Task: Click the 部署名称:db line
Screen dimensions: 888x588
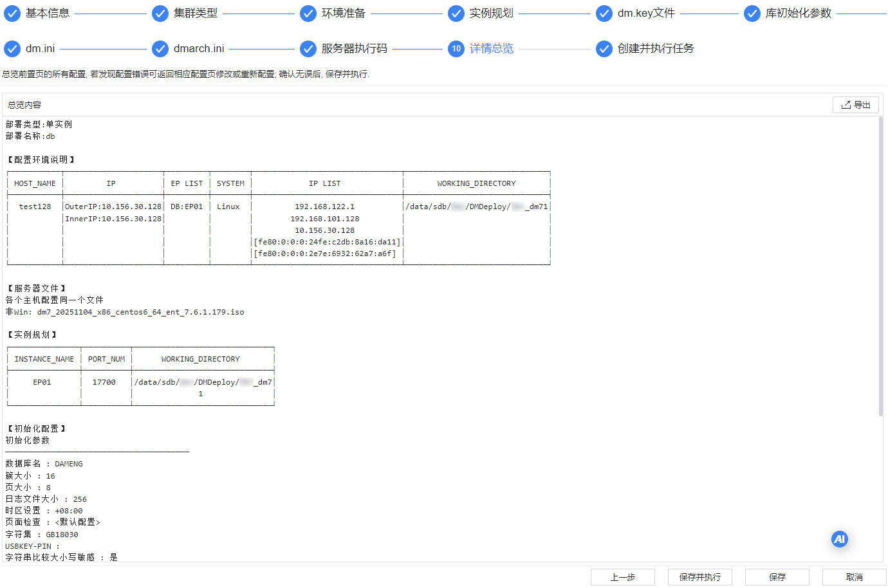Action: [x=30, y=136]
